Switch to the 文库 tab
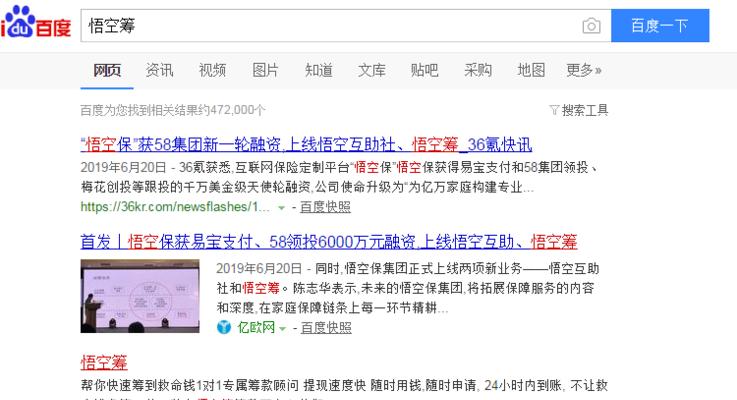The width and height of the screenshot is (737, 400). click(372, 71)
